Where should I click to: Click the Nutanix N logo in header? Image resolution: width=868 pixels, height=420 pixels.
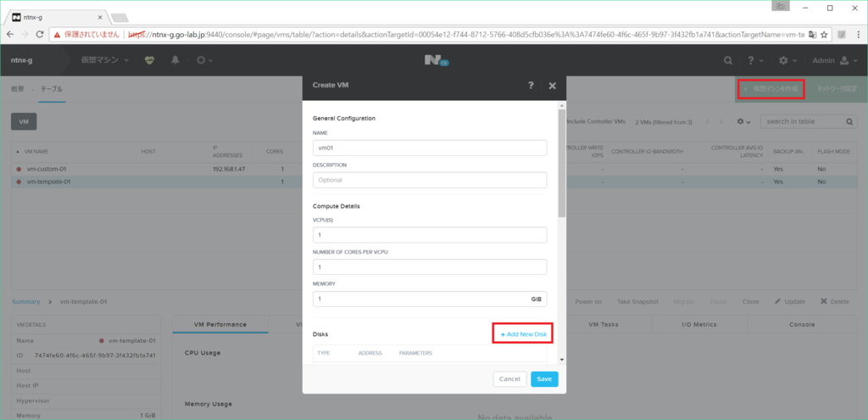click(x=437, y=60)
